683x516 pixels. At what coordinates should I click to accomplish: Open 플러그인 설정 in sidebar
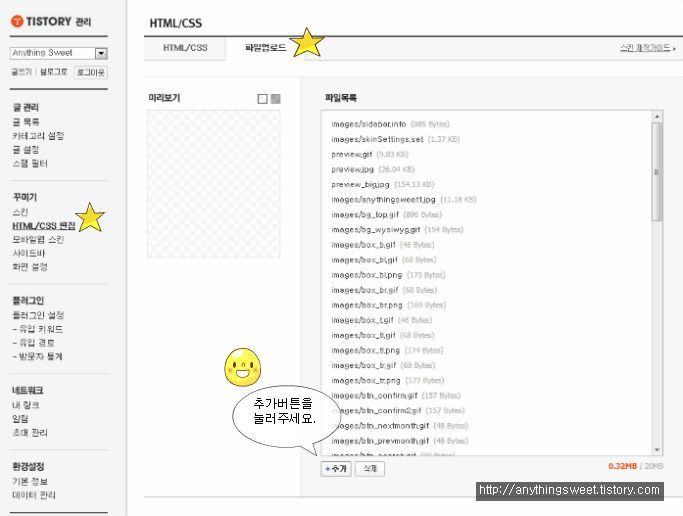[38, 315]
